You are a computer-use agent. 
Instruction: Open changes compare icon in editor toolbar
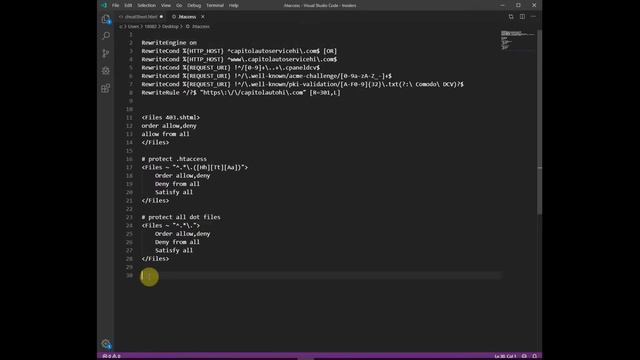[511, 17]
